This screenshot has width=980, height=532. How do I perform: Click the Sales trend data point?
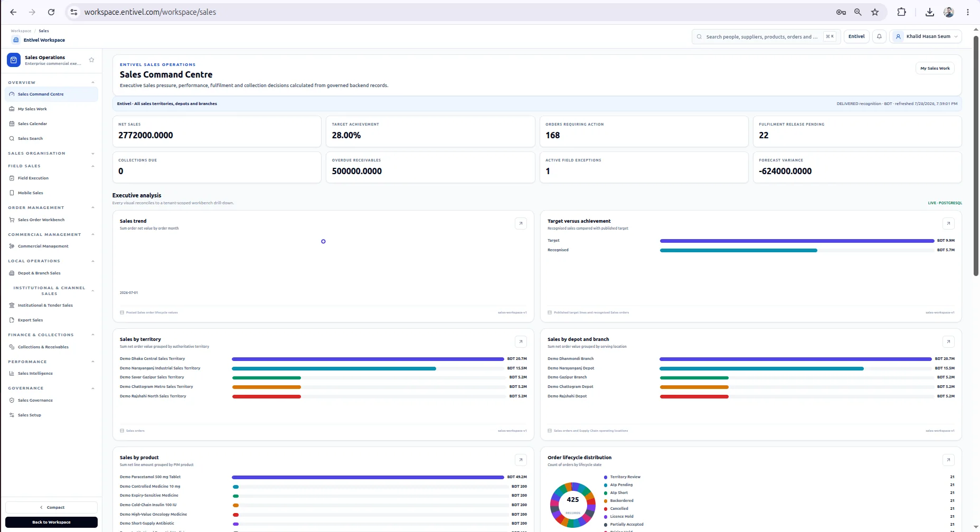(x=323, y=241)
